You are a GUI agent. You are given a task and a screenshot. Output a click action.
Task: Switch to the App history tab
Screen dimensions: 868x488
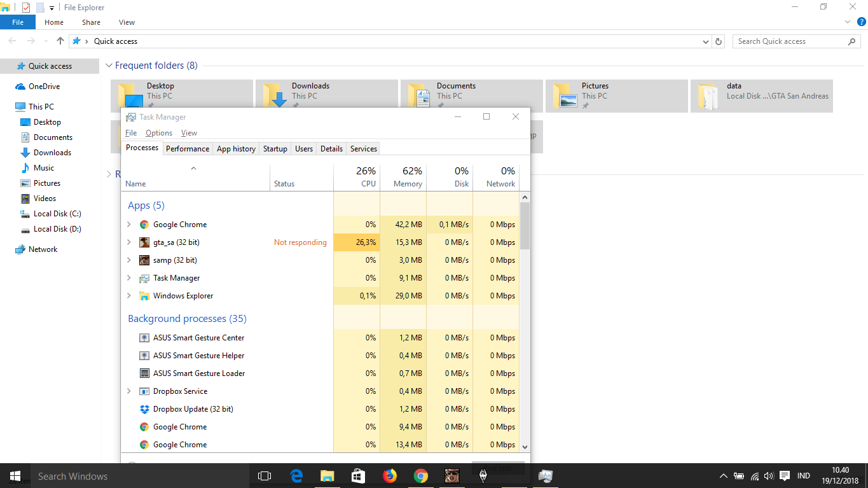click(236, 149)
